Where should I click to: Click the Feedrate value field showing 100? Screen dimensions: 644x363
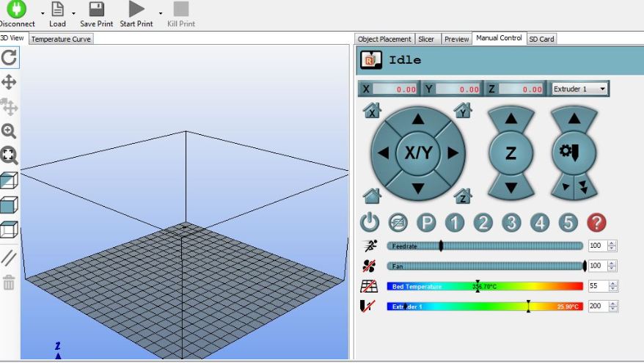pyautogui.click(x=598, y=246)
